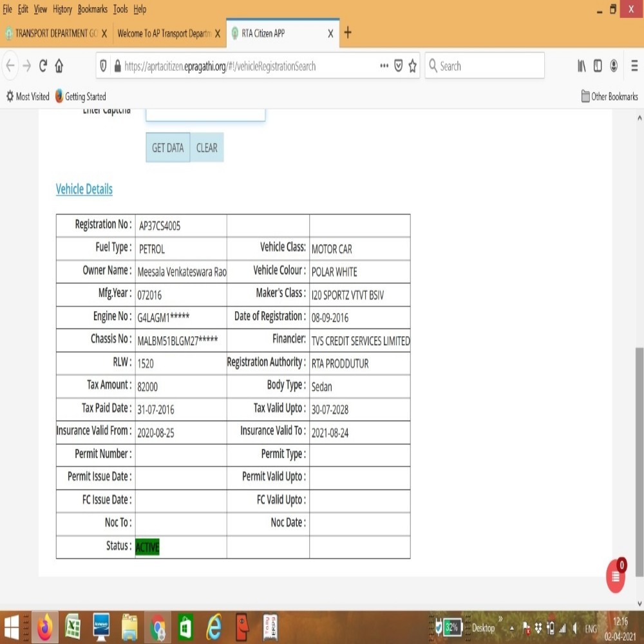Close the Welcome To AP Transport tab
Screen dimensions: 644x644
coord(218,33)
